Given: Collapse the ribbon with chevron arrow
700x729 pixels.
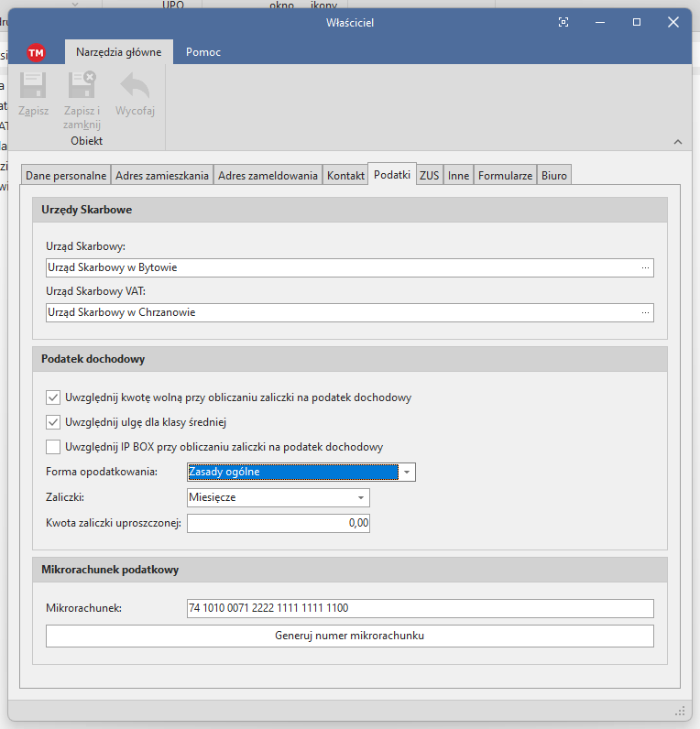Looking at the screenshot, I should click(677, 142).
